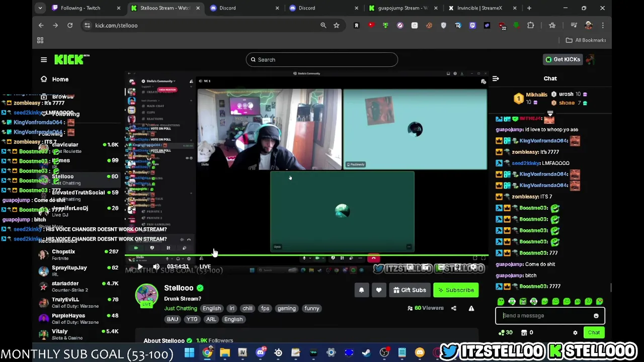The width and height of the screenshot is (644, 362).
Task: Click the Subscribe button
Action: (x=456, y=290)
